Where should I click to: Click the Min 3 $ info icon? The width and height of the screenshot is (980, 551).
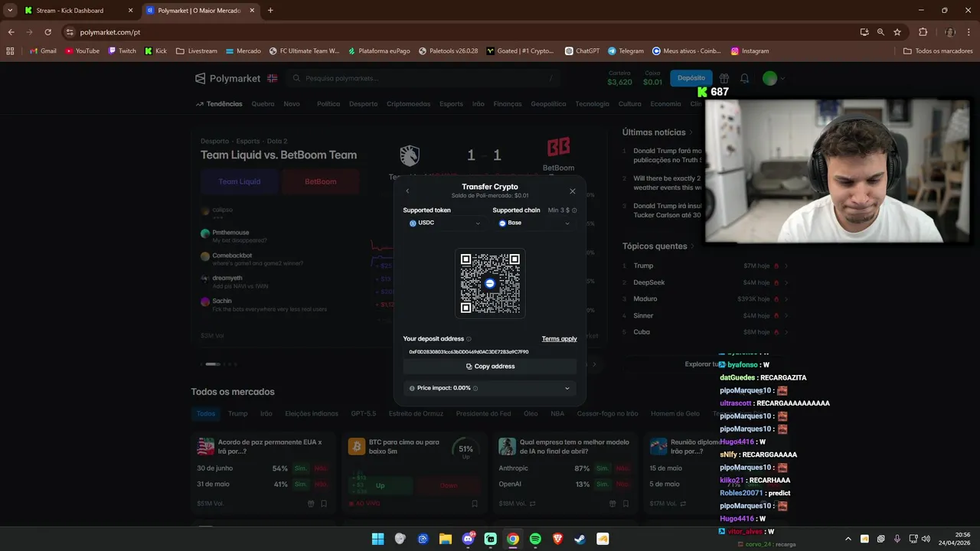(574, 210)
